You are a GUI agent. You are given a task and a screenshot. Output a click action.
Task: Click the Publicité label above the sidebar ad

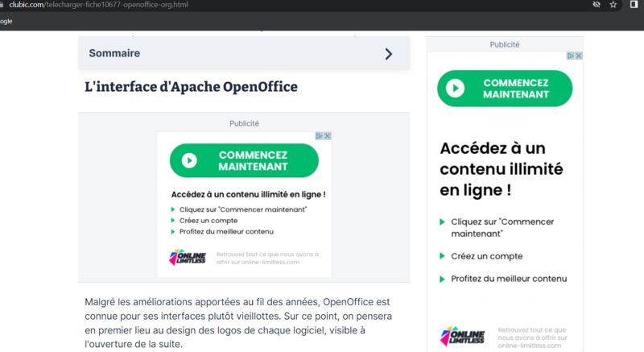[505, 44]
